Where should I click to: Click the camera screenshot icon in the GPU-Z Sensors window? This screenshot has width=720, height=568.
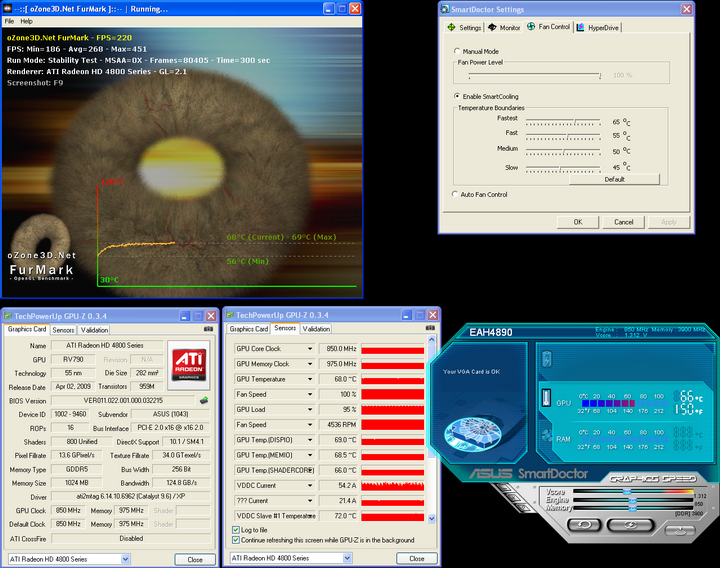tap(430, 328)
